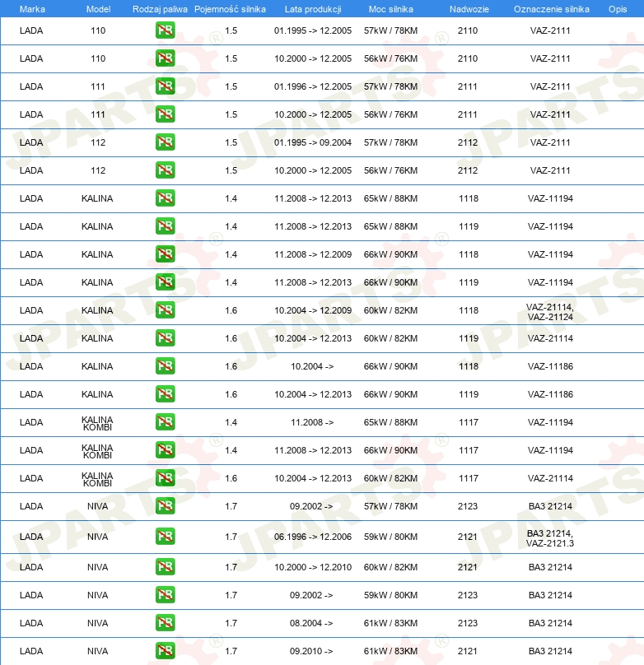Click fuel icon for KALINA KOMBI 1.4 66kW
This screenshot has width=644, height=665.
(x=165, y=450)
